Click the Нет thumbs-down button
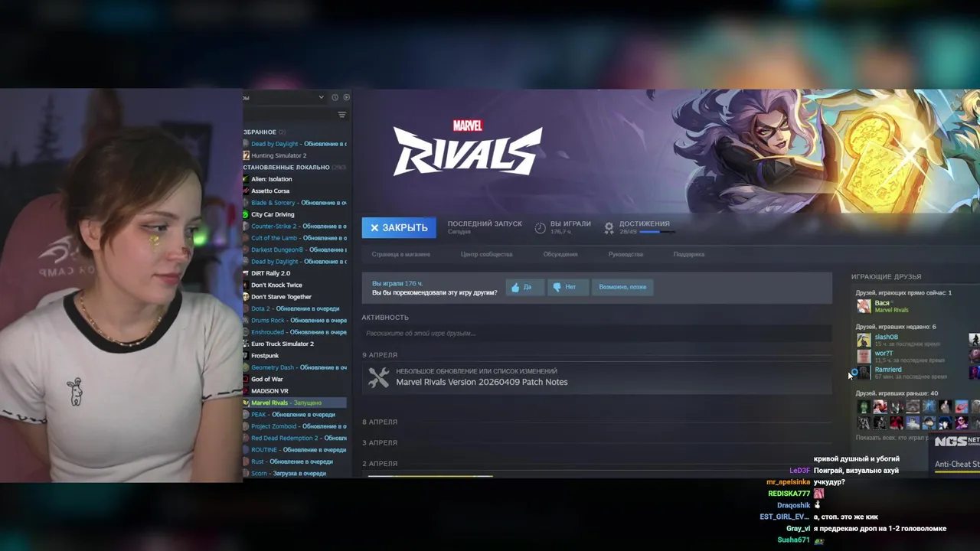Viewport: 980px width, 551px height. [568, 287]
